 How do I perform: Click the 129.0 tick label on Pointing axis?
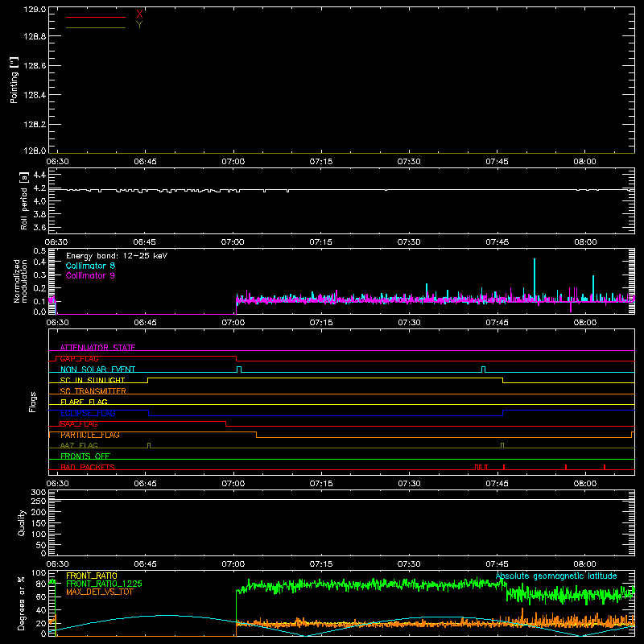click(x=35, y=10)
